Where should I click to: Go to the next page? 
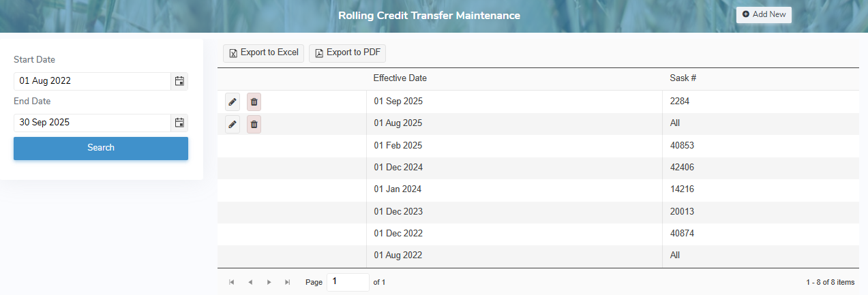coord(269,282)
